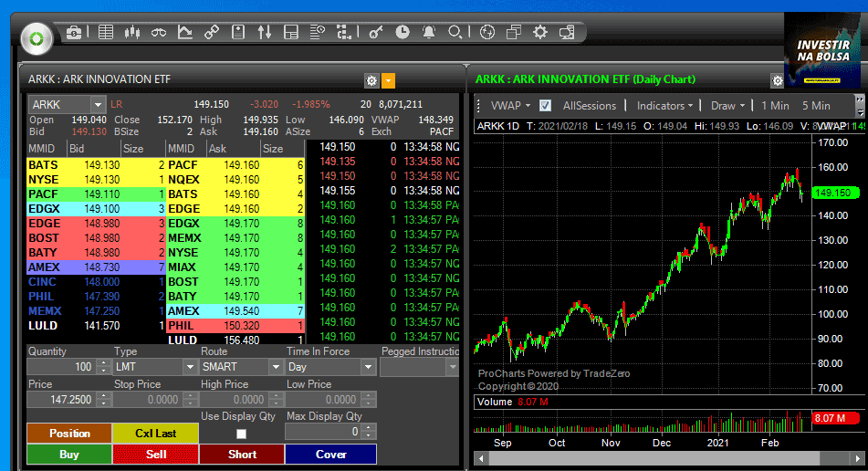Click the green 149.150 price tag on chart
The height and width of the screenshot is (471, 868).
pyautogui.click(x=835, y=193)
